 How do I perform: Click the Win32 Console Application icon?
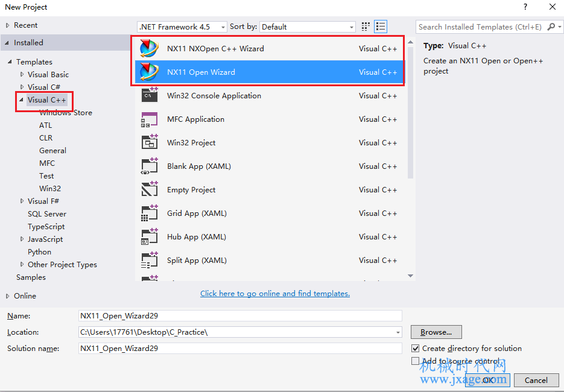tap(150, 95)
